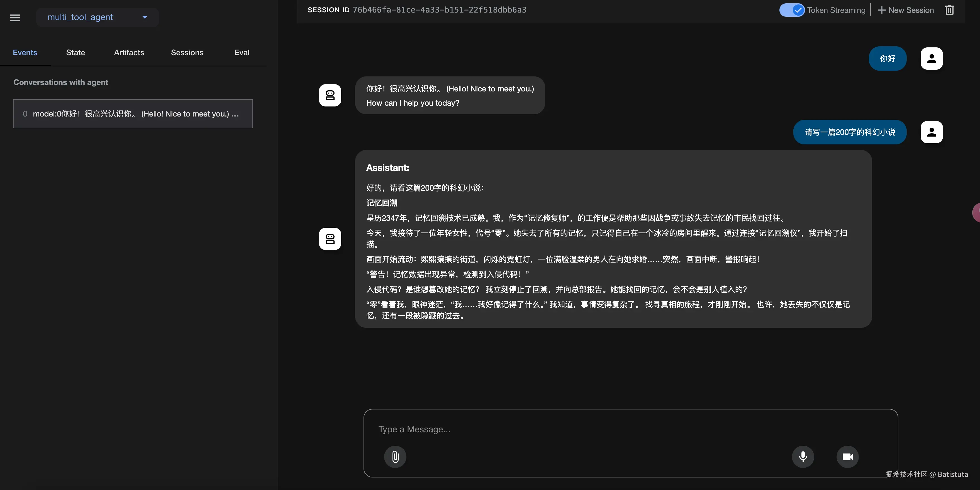Click the first robot agent avatar
The width and height of the screenshot is (980, 490).
click(x=330, y=95)
